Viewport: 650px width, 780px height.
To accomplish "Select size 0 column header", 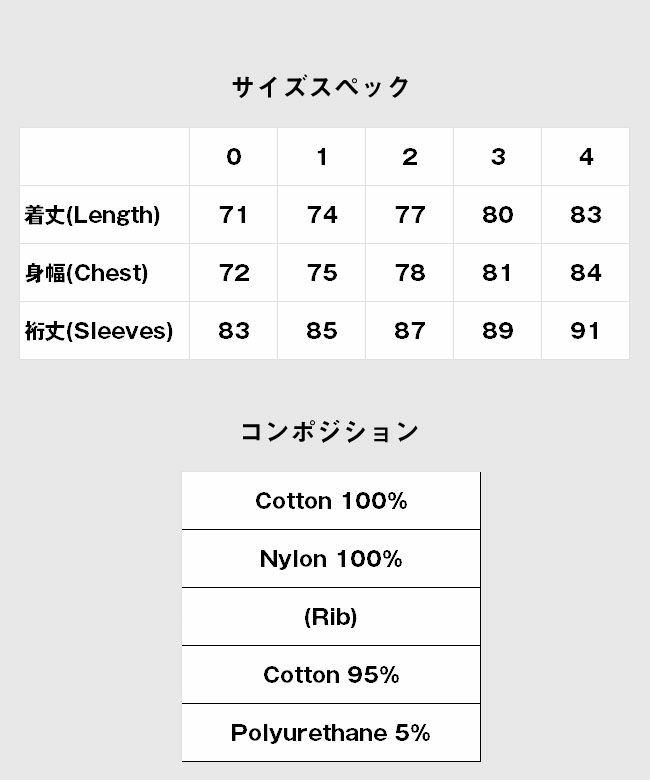I will pyautogui.click(x=233, y=157).
